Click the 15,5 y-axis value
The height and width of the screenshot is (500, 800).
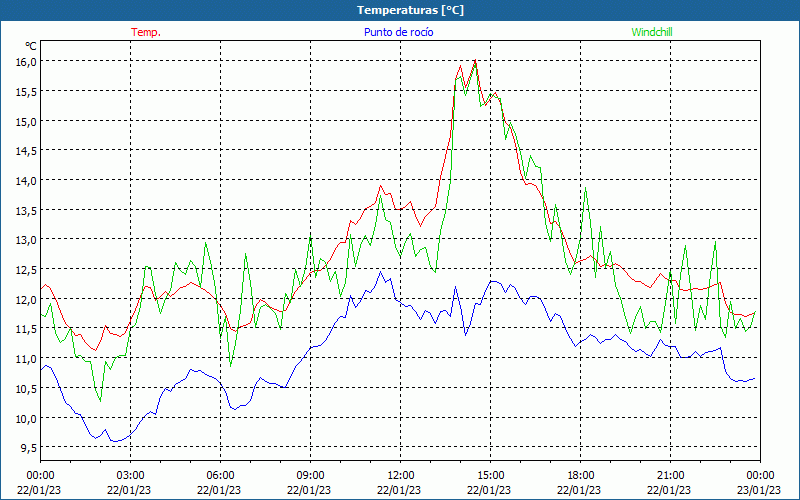tap(27, 91)
